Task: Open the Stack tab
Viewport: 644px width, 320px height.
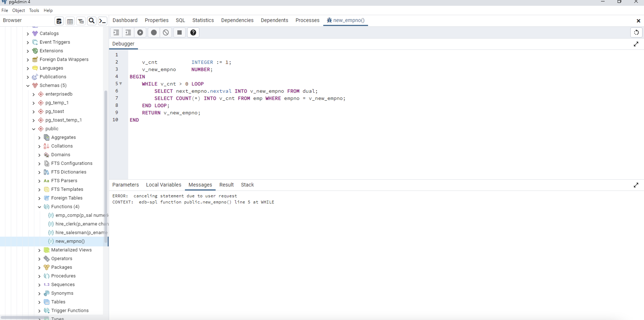Action: [x=247, y=185]
